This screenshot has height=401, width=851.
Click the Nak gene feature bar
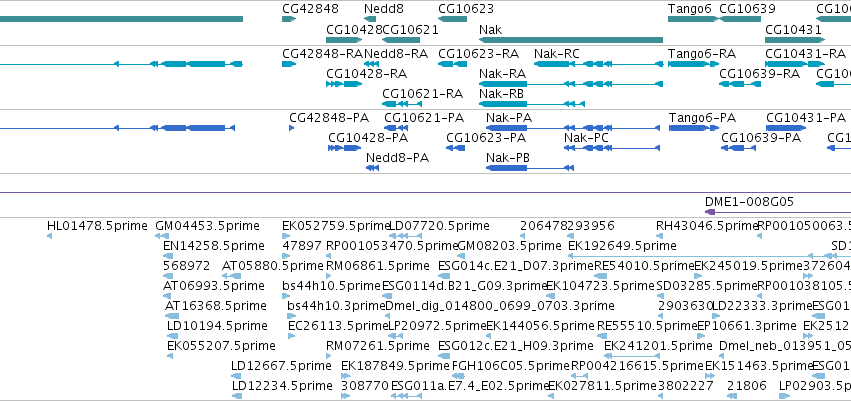tap(571, 40)
